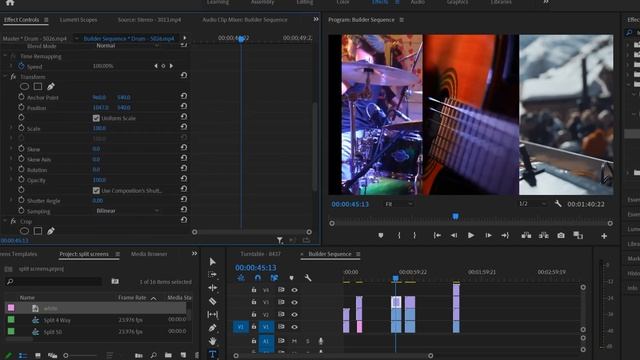Collapse the Time Remapping group
640x360 pixels.
coord(5,56)
